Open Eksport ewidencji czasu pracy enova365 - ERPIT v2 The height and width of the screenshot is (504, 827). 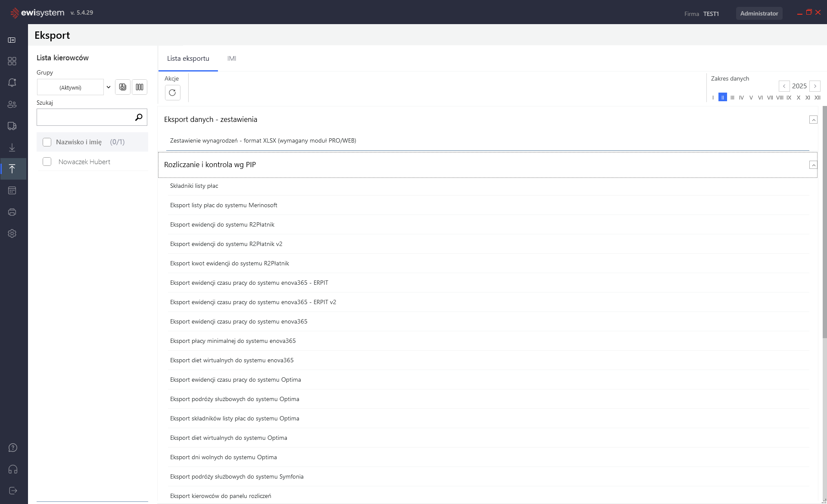pos(488,302)
